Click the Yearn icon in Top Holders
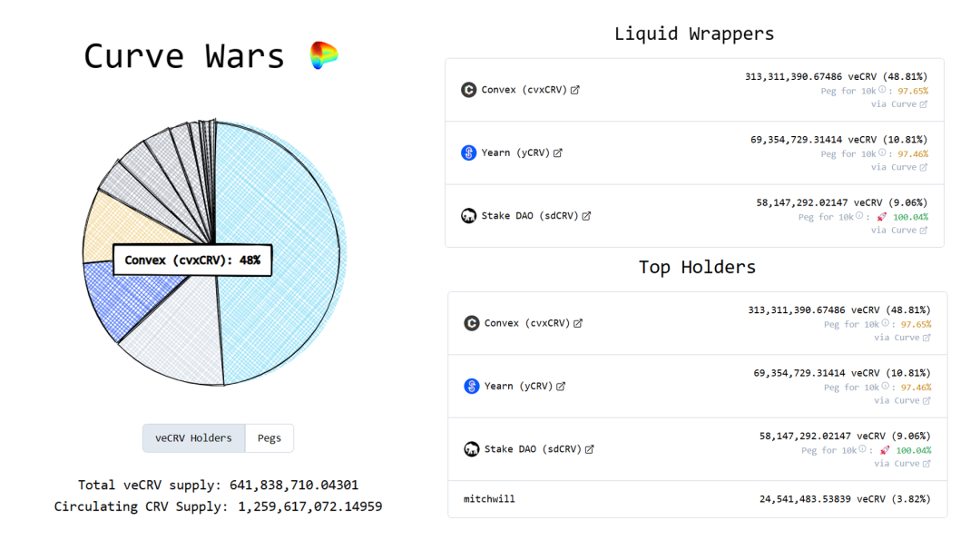 [471, 386]
